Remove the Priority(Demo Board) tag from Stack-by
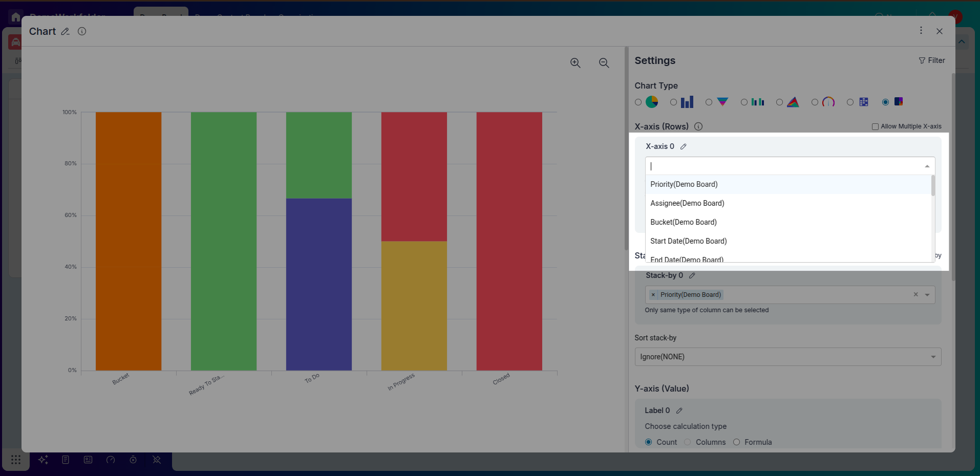Image resolution: width=980 pixels, height=476 pixels. (x=653, y=295)
